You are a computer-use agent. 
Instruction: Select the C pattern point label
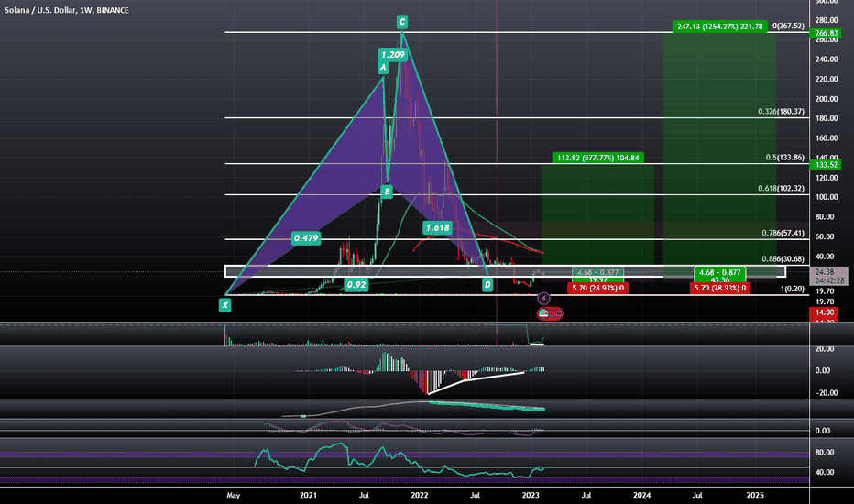click(x=402, y=22)
